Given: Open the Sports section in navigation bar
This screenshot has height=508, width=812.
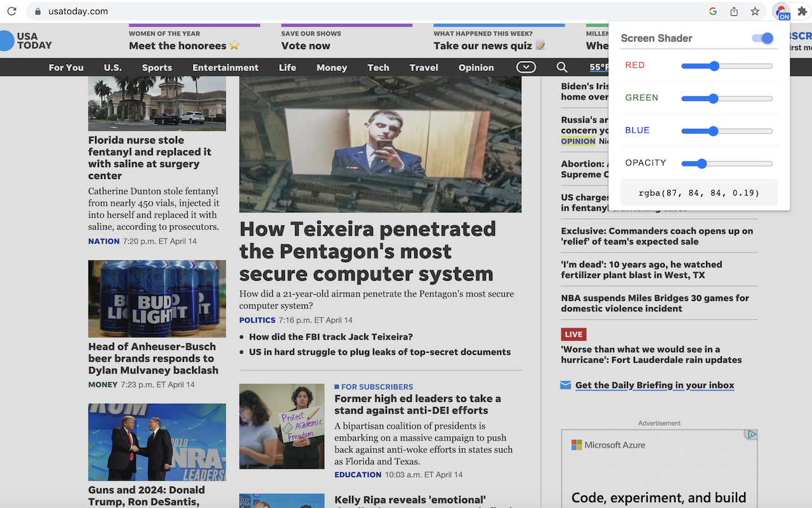Looking at the screenshot, I should click(x=157, y=67).
